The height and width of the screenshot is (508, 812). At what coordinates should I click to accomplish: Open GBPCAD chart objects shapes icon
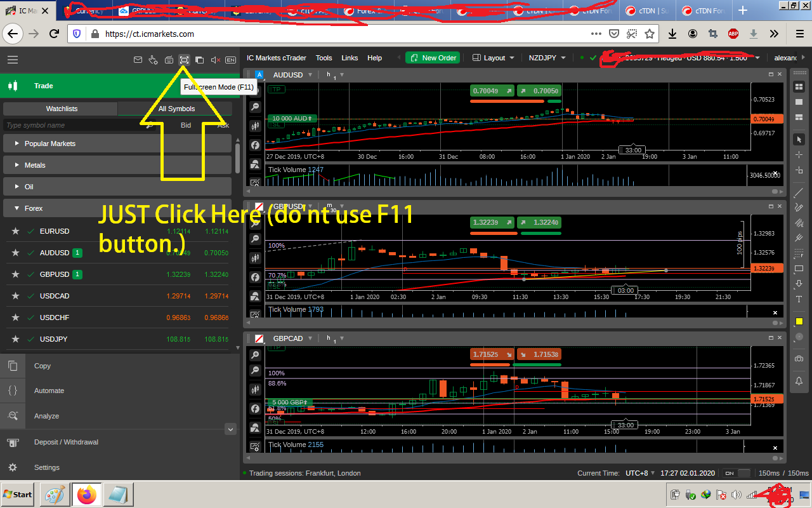point(255,427)
